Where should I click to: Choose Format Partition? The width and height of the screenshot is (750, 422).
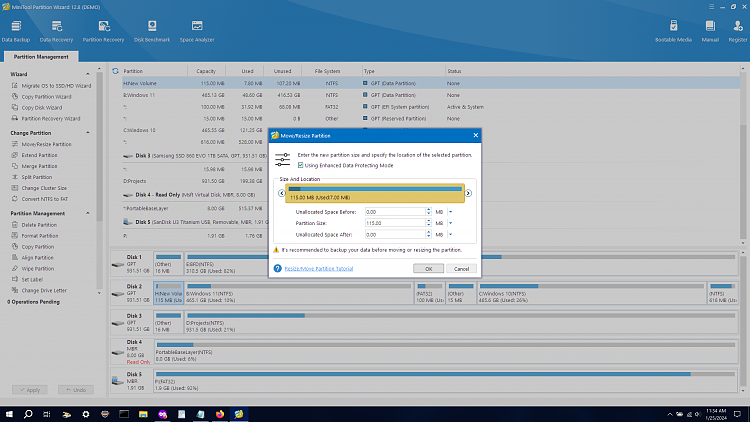pyautogui.click(x=34, y=236)
